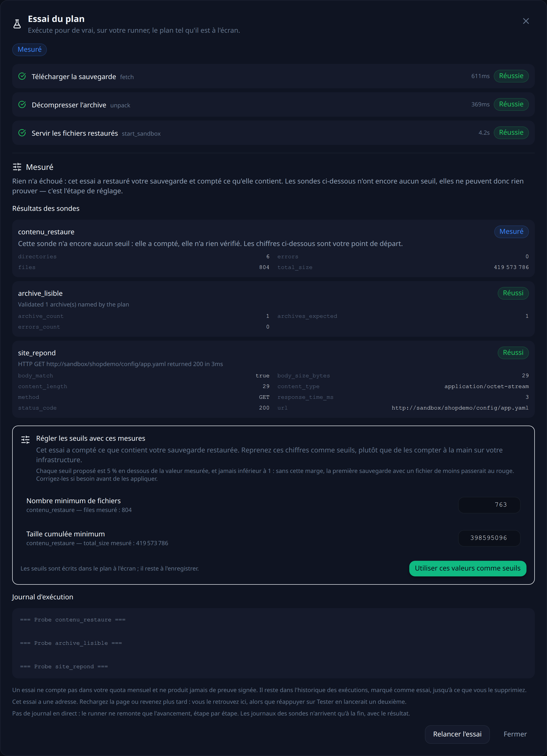
Task: Select Servir les fichiers restaurés step title
Action: coord(75,133)
